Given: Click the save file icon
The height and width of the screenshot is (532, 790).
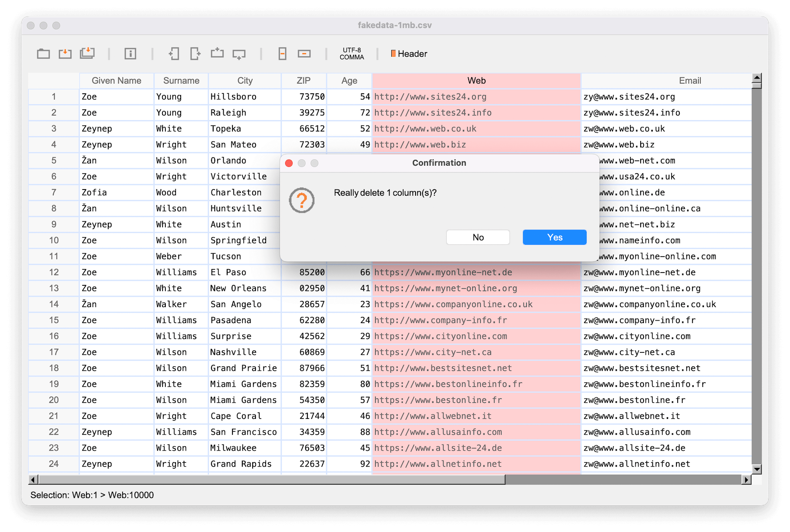Looking at the screenshot, I should tap(65, 54).
